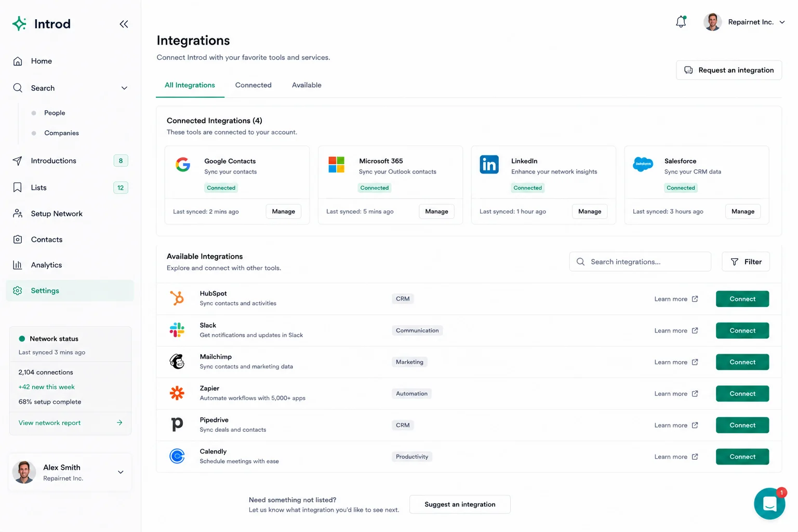Switch to the Available tab

tap(307, 85)
